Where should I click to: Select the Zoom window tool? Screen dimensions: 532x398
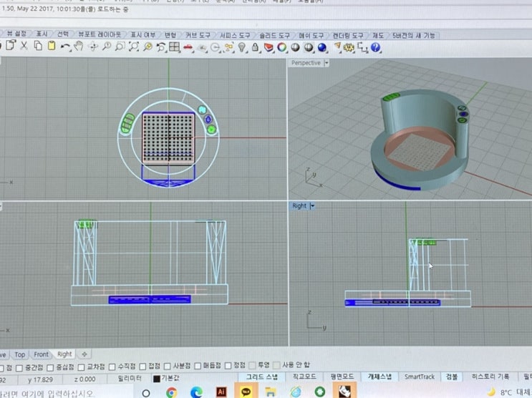click(120, 47)
